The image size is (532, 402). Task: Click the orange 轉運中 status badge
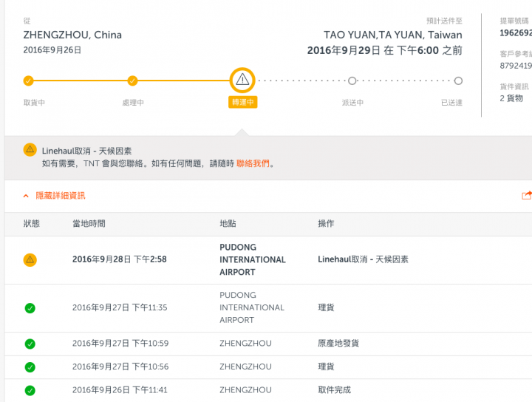click(x=242, y=102)
